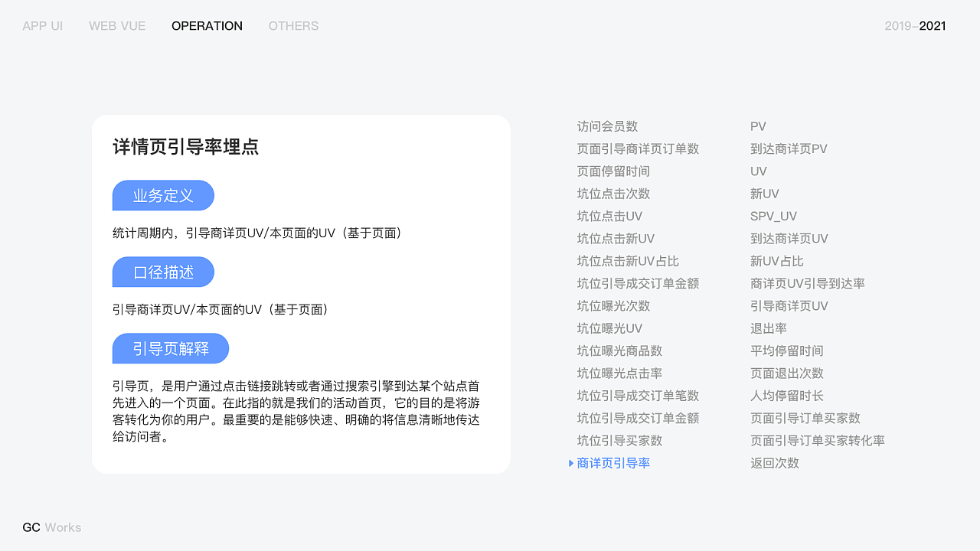The height and width of the screenshot is (551, 980).
Task: Select 坑位曝光UV item
Action: pos(609,328)
